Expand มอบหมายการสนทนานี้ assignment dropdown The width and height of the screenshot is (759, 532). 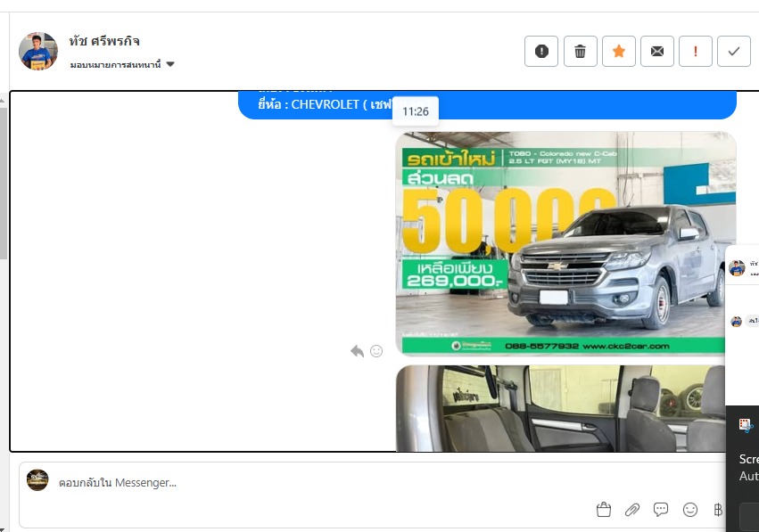[122, 64]
